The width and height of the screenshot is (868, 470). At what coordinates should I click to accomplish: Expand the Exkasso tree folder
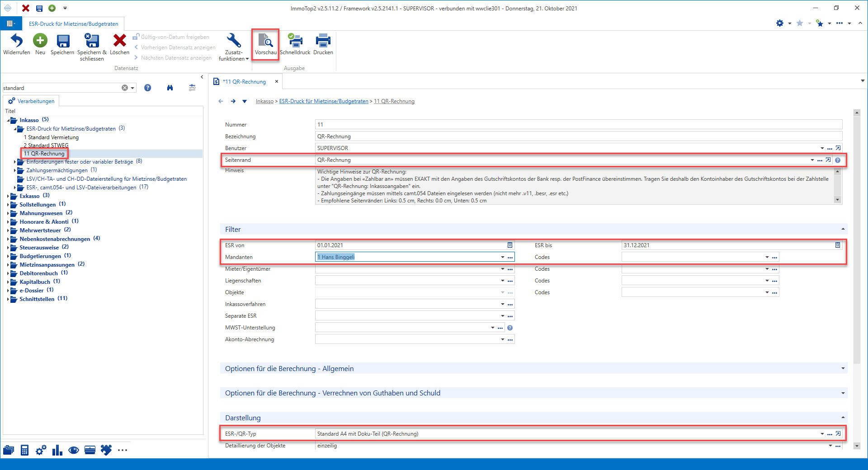coord(8,196)
